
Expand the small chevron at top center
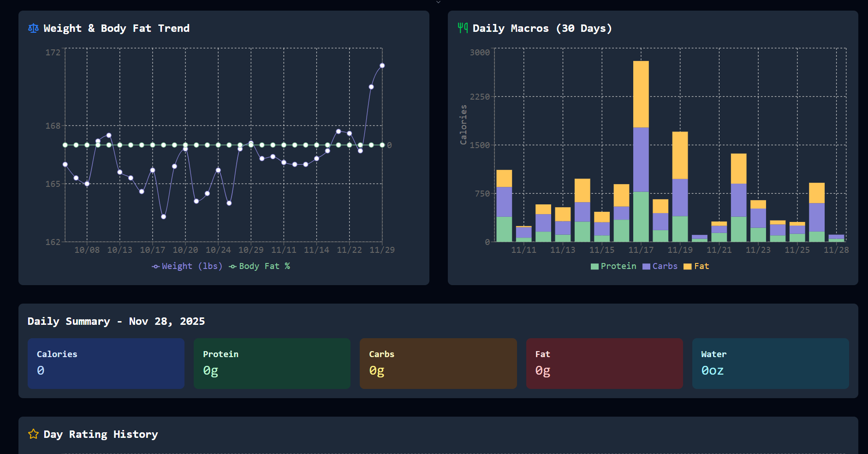point(438,2)
